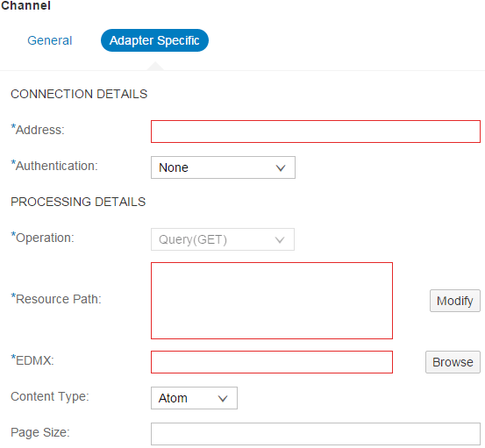Click the Resource Path label
Screen dimensions: 485x448
56,299
